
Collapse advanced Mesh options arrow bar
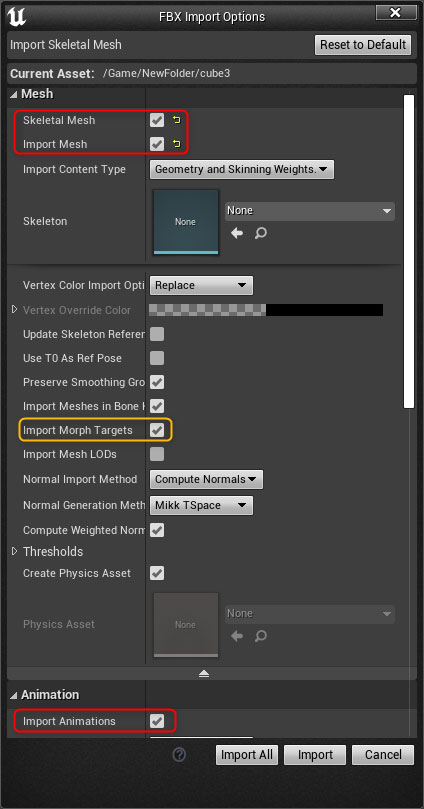[204, 673]
